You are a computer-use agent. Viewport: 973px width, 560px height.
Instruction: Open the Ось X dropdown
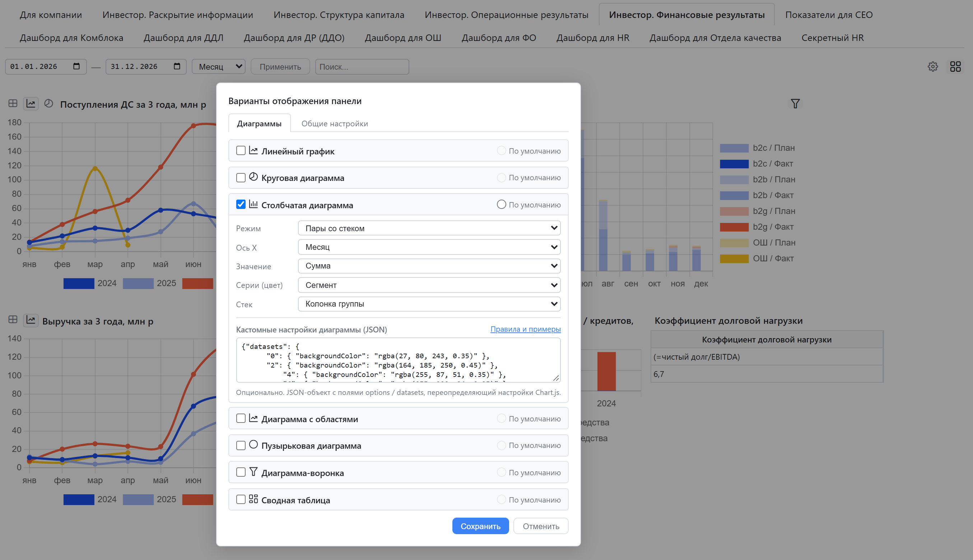[429, 247]
